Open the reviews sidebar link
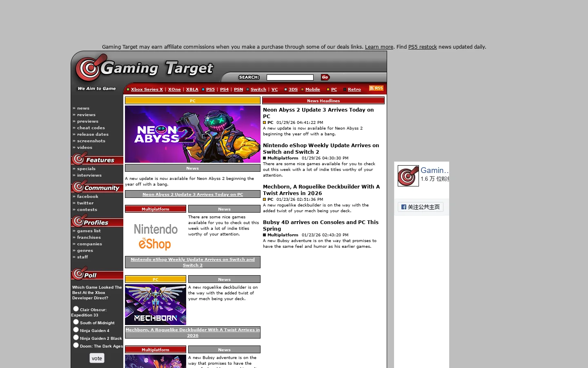The image size is (588, 368). (x=86, y=114)
